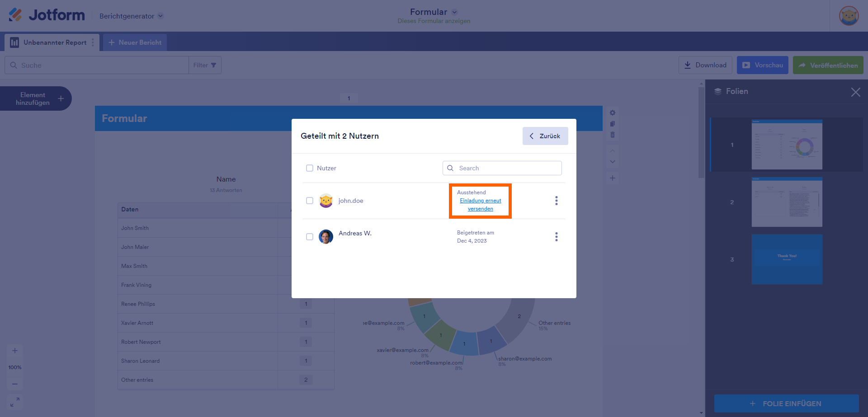868x417 pixels.
Task: Zoom in with the plus icon
Action: 15,351
